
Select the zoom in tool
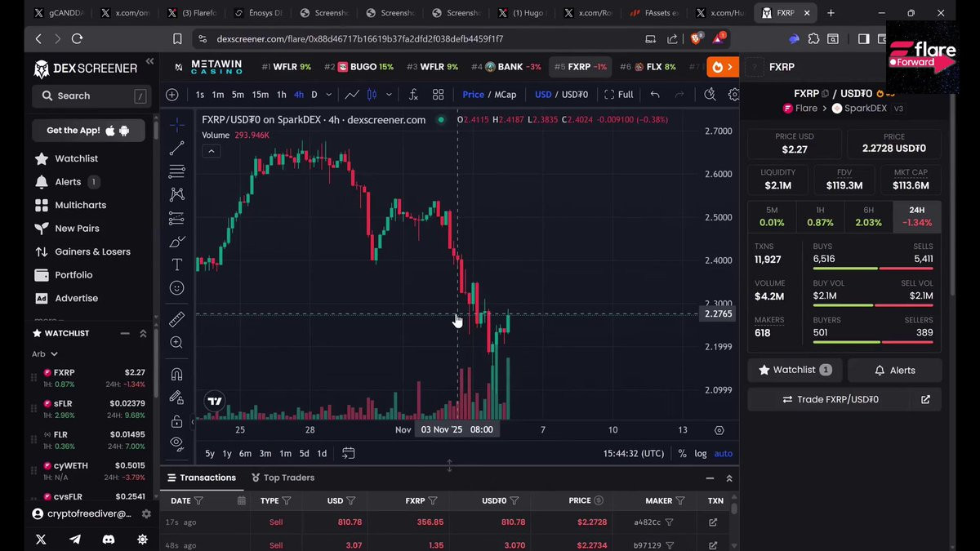(176, 343)
